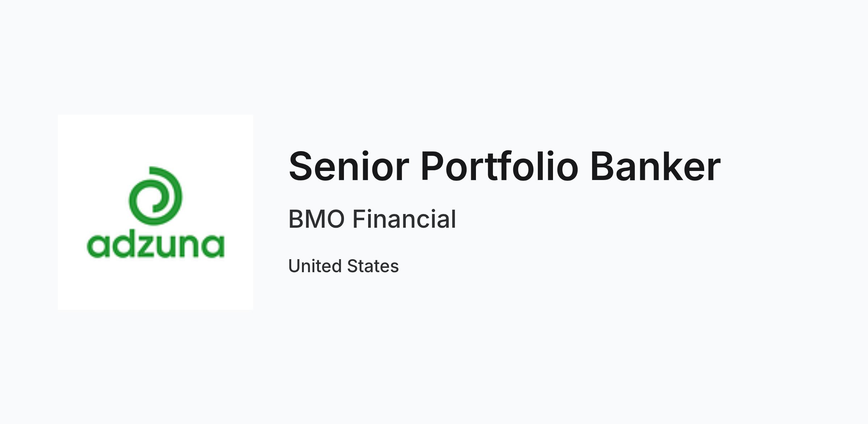Click the letter z in adzuna logo

tap(147, 246)
